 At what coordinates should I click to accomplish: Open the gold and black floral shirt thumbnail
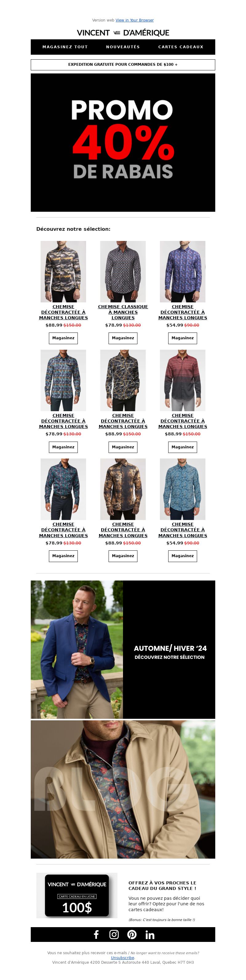123,489
